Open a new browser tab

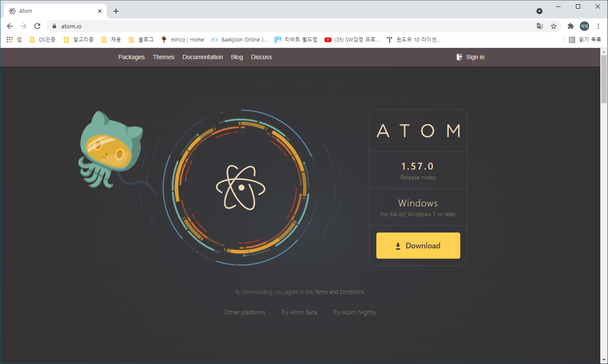point(116,11)
